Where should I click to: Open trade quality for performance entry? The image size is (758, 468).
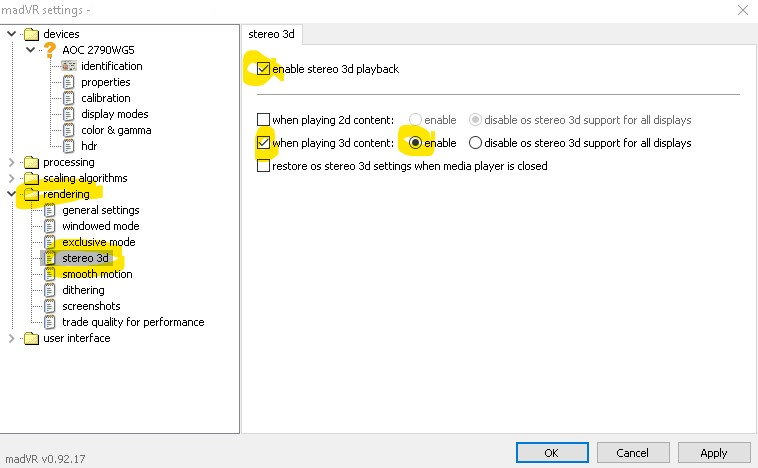[x=133, y=322]
